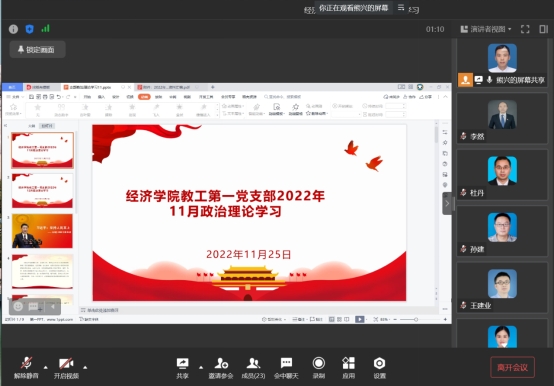The width and height of the screenshot is (554, 386).
Task: Turn on the video camera
Action: [x=66, y=368]
